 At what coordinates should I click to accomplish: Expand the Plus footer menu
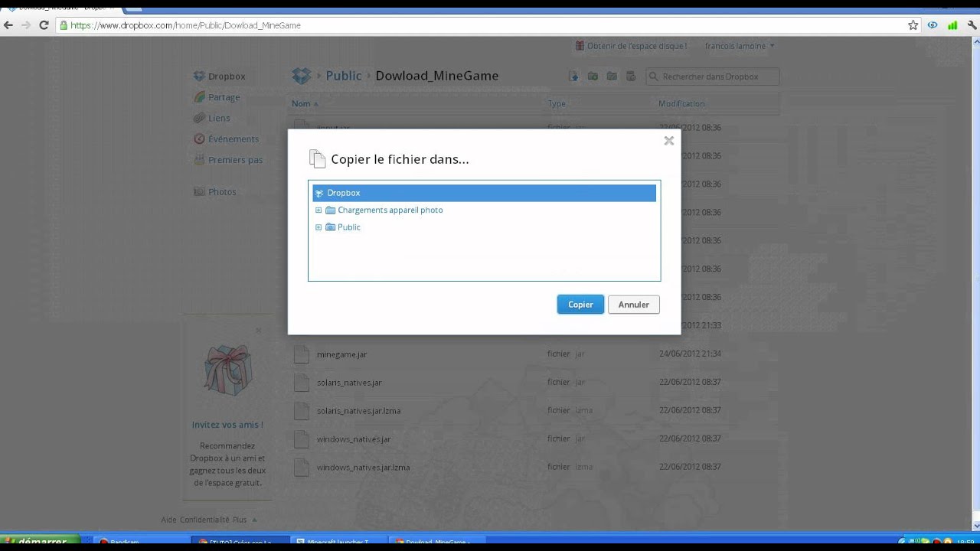tap(244, 520)
